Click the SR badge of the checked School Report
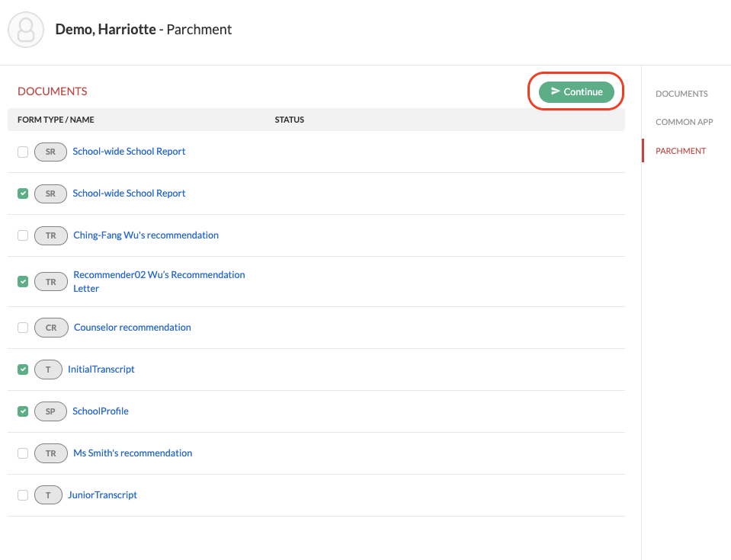This screenshot has height=560, width=731. click(x=50, y=194)
